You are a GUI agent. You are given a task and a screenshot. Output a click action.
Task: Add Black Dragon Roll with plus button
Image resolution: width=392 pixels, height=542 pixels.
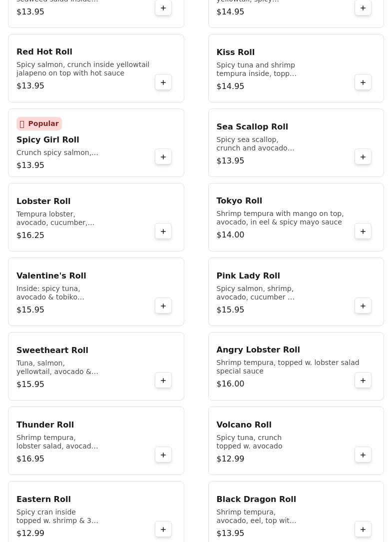(x=363, y=529)
